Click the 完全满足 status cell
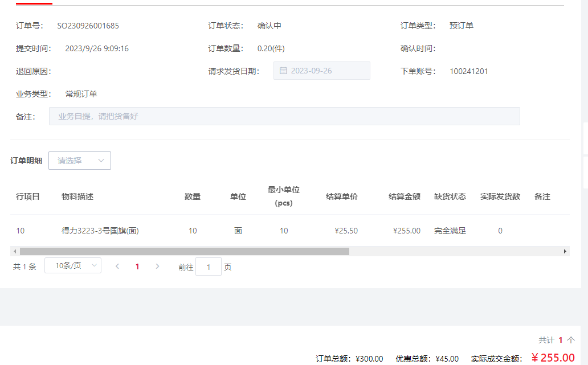Screen dimensions: 588x365 pos(450,231)
